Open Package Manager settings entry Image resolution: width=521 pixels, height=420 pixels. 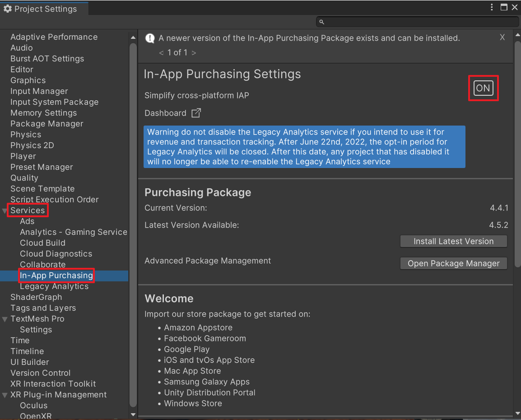pyautogui.click(x=47, y=124)
